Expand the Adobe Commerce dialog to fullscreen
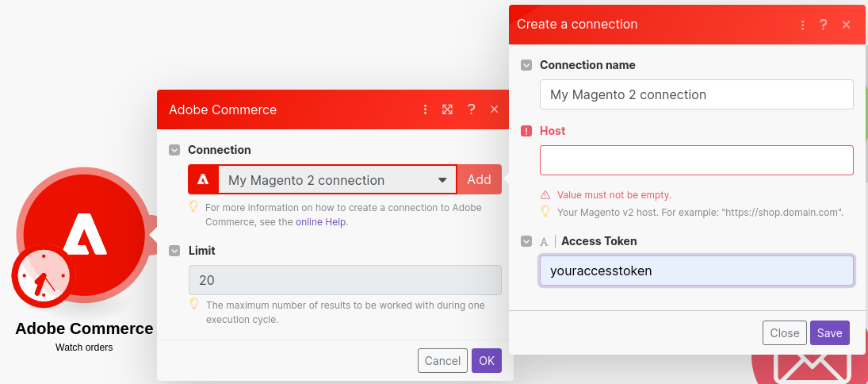 coord(448,109)
